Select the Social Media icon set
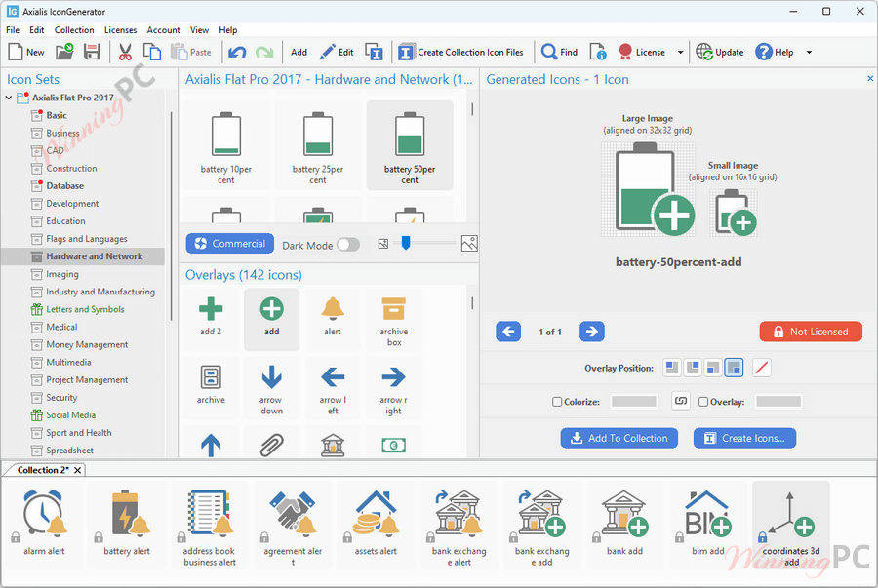This screenshot has height=588, width=878. 70,415
